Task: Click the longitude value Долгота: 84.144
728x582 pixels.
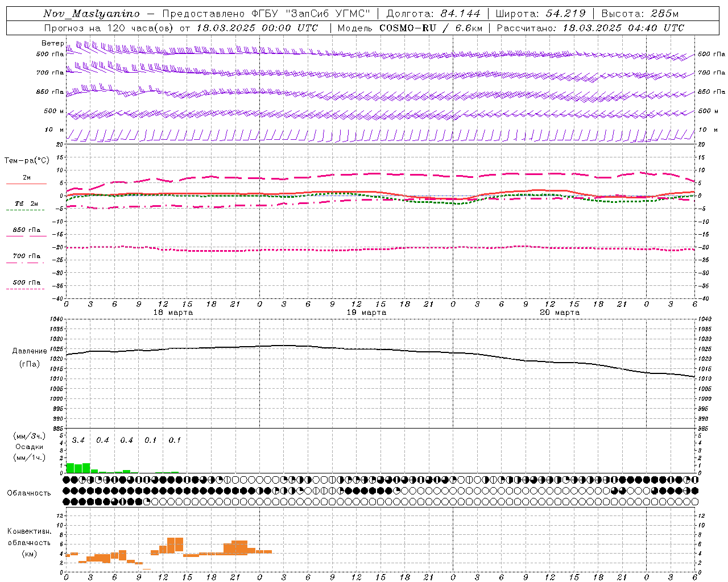Action: click(x=433, y=14)
